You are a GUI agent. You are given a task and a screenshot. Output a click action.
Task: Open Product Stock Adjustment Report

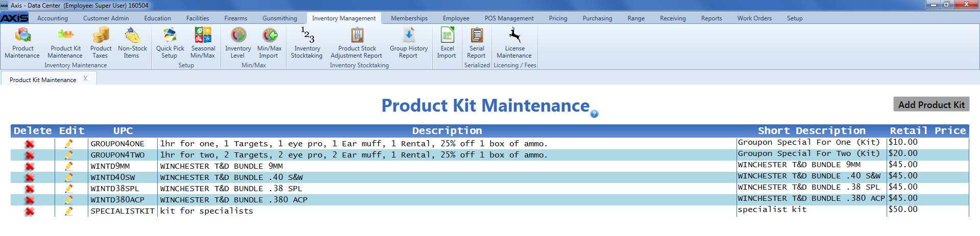[356, 43]
